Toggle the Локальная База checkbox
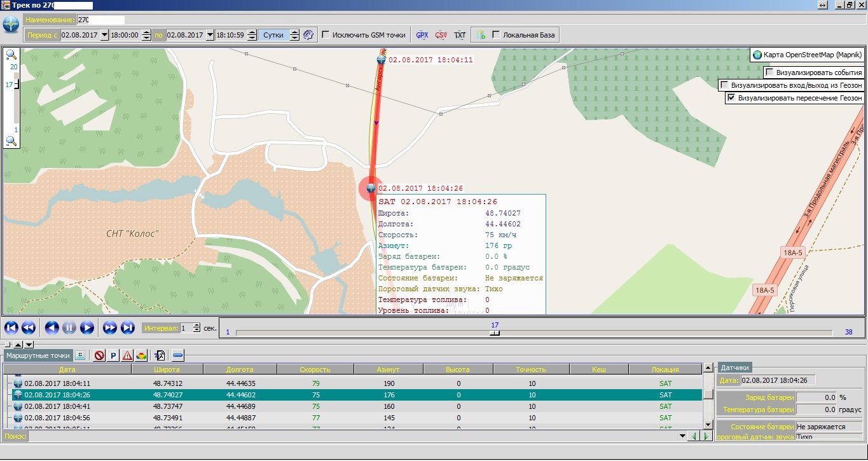Image resolution: width=868 pixels, height=461 pixels. 496,35
